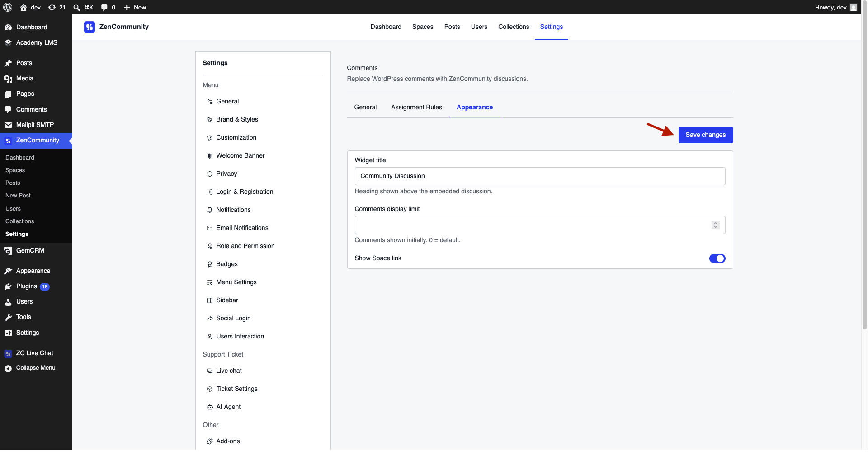Click the Plugins icon in sidebar
Screen dimensions: 868x460
click(x=8, y=286)
